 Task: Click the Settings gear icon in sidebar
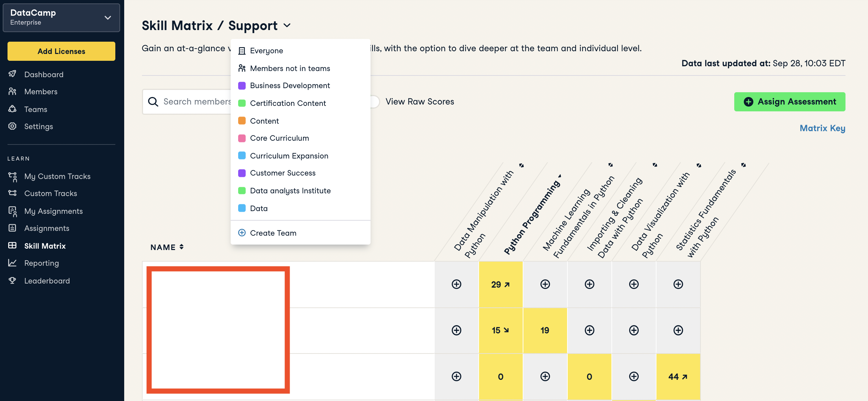click(x=12, y=126)
